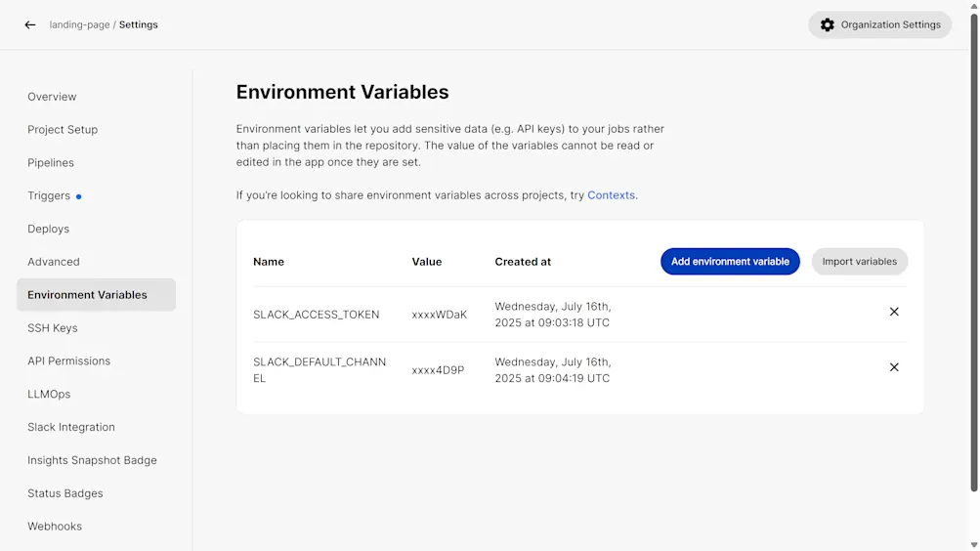Click the blue dot beside Triggers
Viewport: 980px width, 551px height.
click(79, 196)
